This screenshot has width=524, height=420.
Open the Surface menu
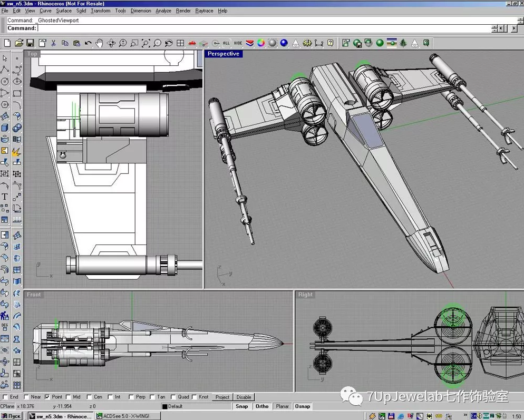tap(64, 11)
